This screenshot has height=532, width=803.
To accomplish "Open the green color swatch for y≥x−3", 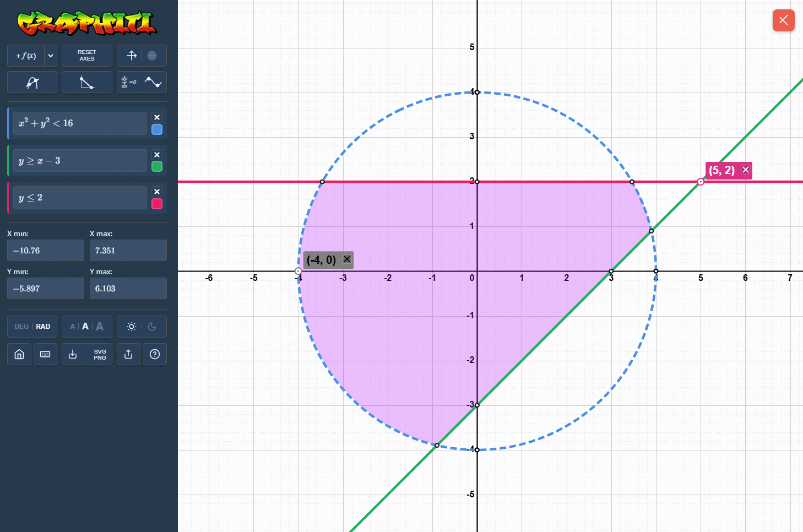I will point(157,166).
